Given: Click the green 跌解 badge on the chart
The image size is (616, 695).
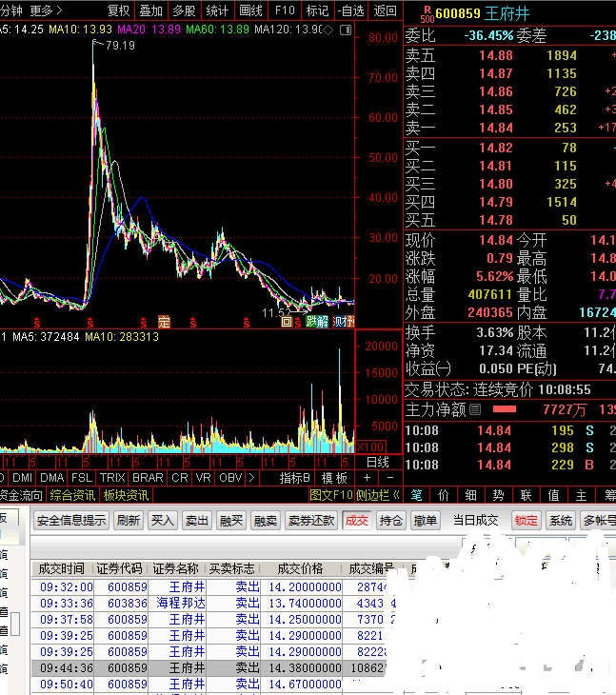Looking at the screenshot, I should pyautogui.click(x=317, y=322).
